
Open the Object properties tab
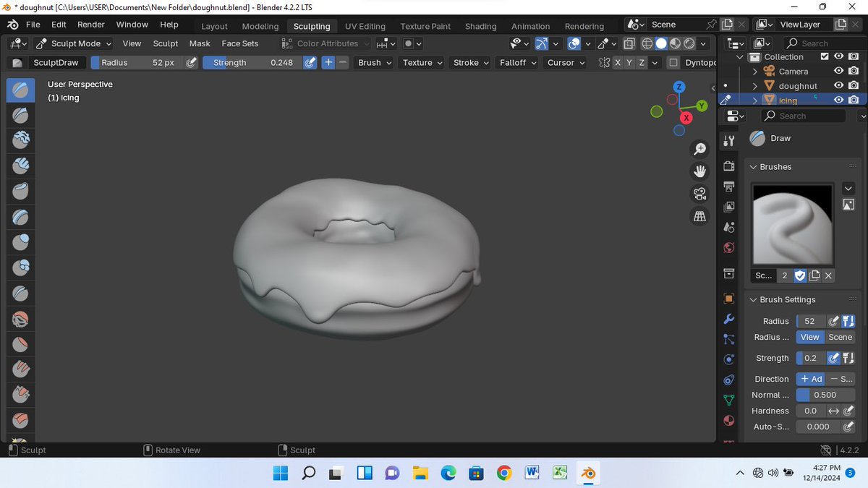pyautogui.click(x=729, y=299)
